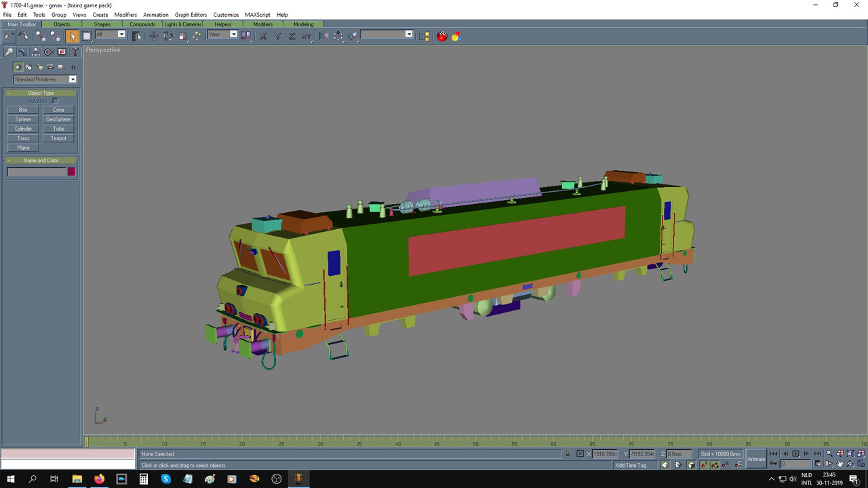The height and width of the screenshot is (488, 868).
Task: Activate the Select and Link tool
Action: click(40, 36)
